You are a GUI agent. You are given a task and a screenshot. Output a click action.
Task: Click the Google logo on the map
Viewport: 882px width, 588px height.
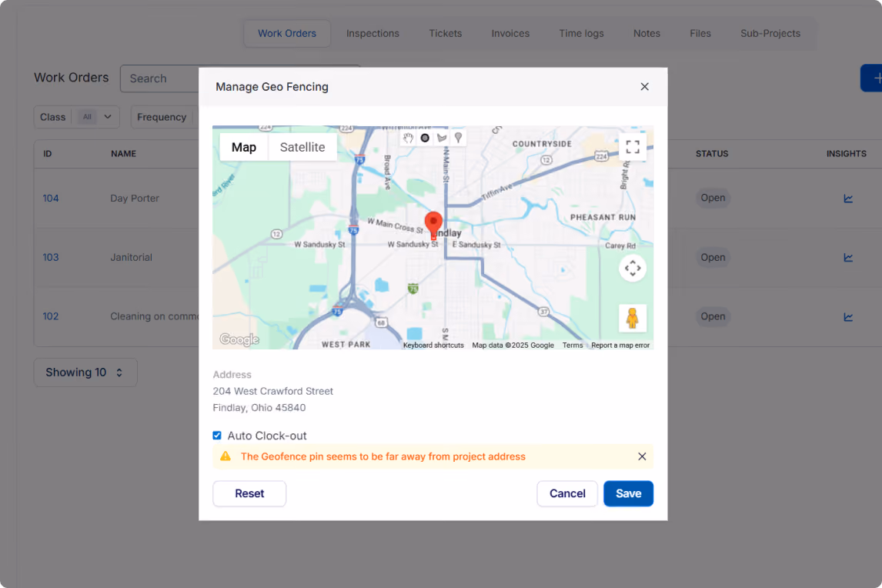[239, 339]
